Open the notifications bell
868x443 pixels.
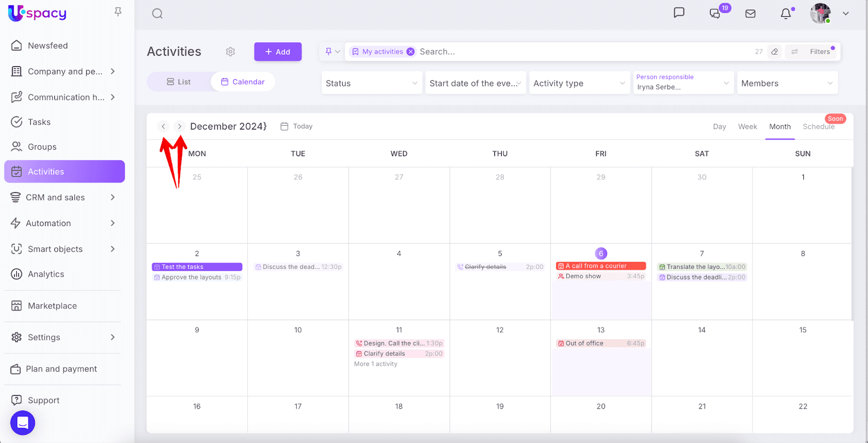point(786,14)
